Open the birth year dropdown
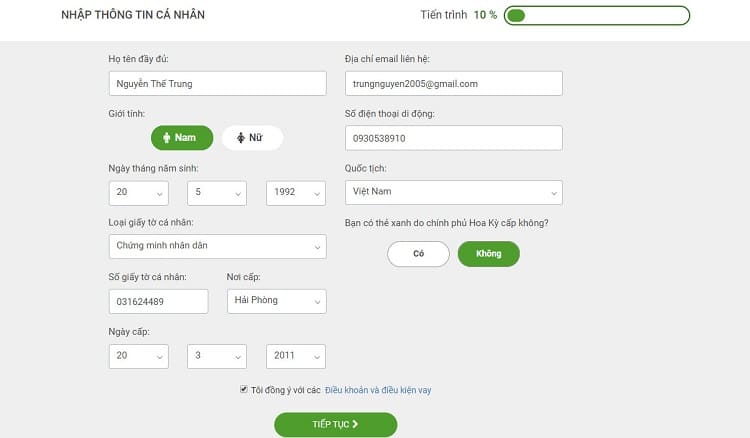Screen dimensions: 750x438 (295, 192)
